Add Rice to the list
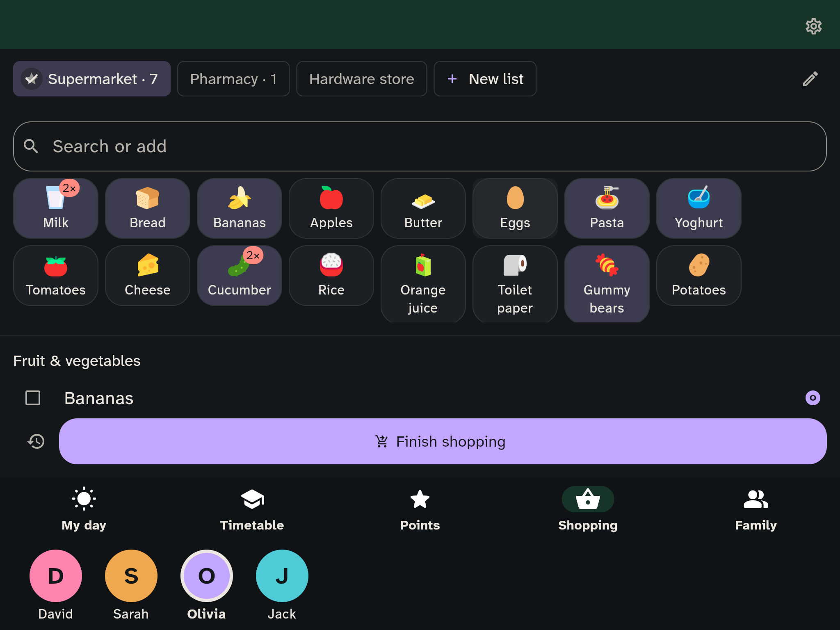The image size is (840, 630). point(331,276)
